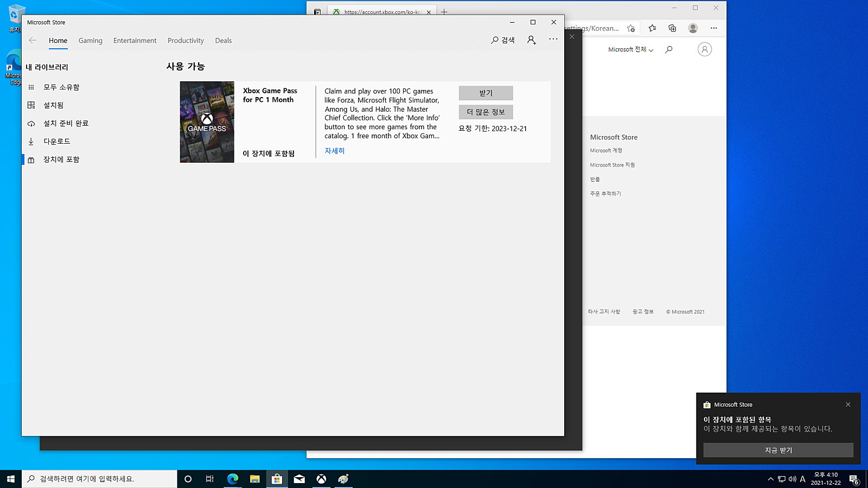Image resolution: width=868 pixels, height=488 pixels.
Task: Toggle the IME input mode indicator
Action: point(803,479)
